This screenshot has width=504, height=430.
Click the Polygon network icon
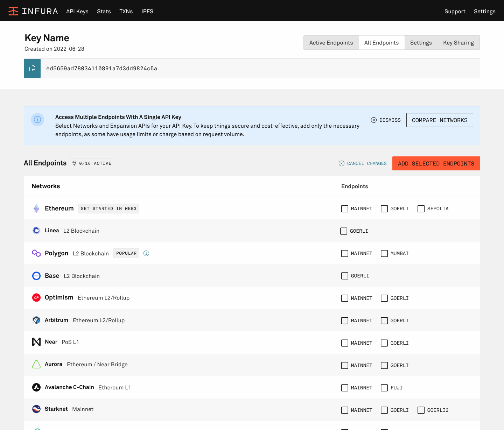(36, 253)
